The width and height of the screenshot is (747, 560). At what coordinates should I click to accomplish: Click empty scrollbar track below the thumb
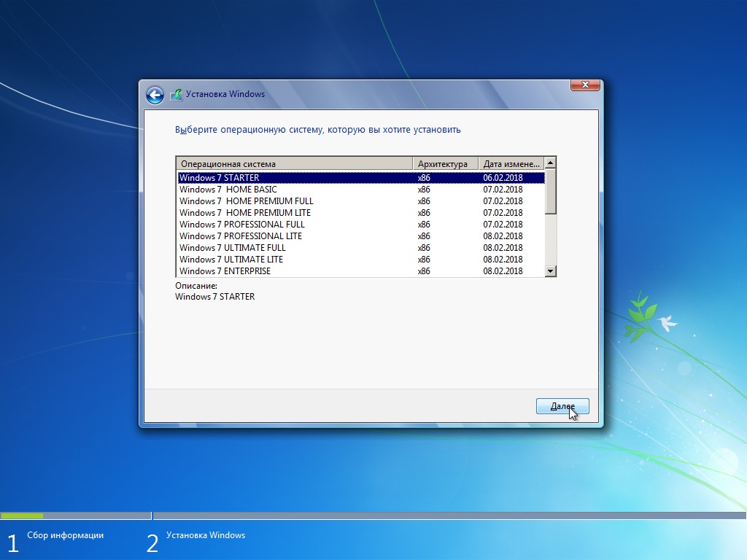(551, 241)
